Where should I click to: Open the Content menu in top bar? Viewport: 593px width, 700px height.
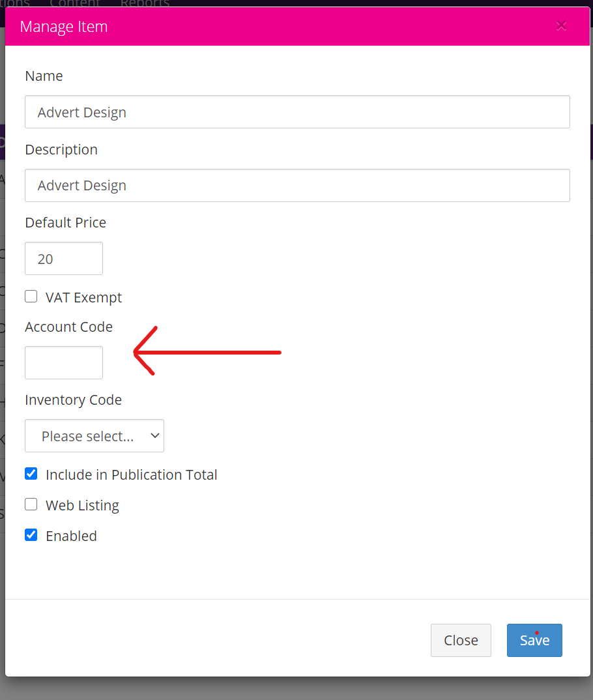(x=75, y=3)
